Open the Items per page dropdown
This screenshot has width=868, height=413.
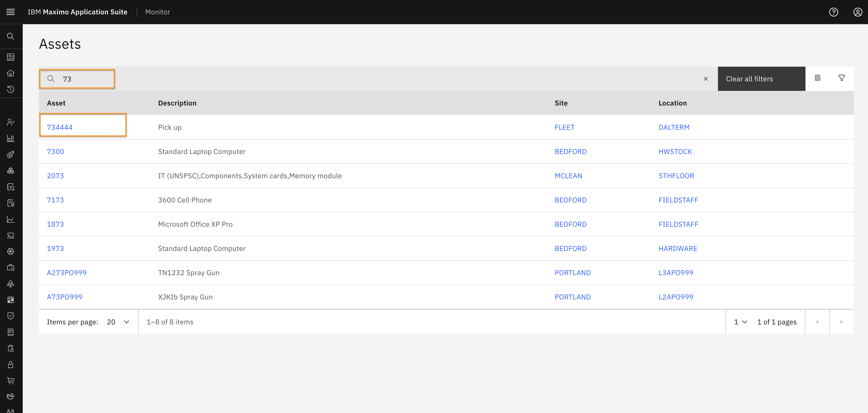tap(118, 322)
